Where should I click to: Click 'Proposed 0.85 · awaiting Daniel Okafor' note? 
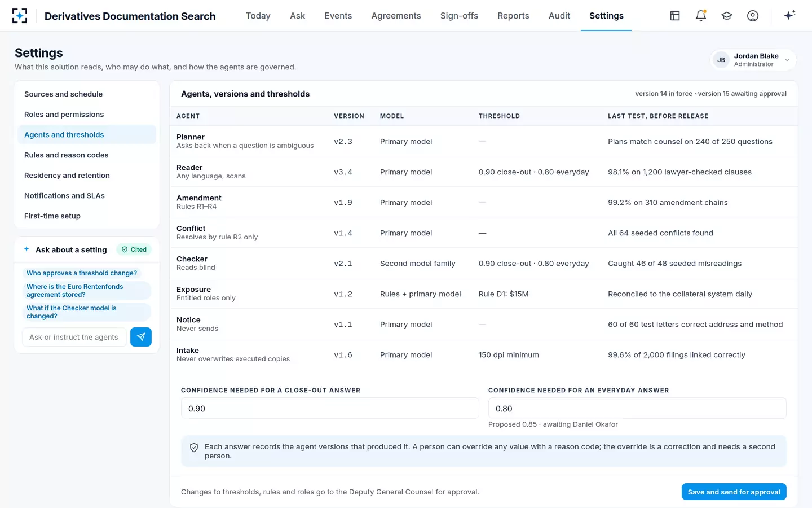click(553, 424)
